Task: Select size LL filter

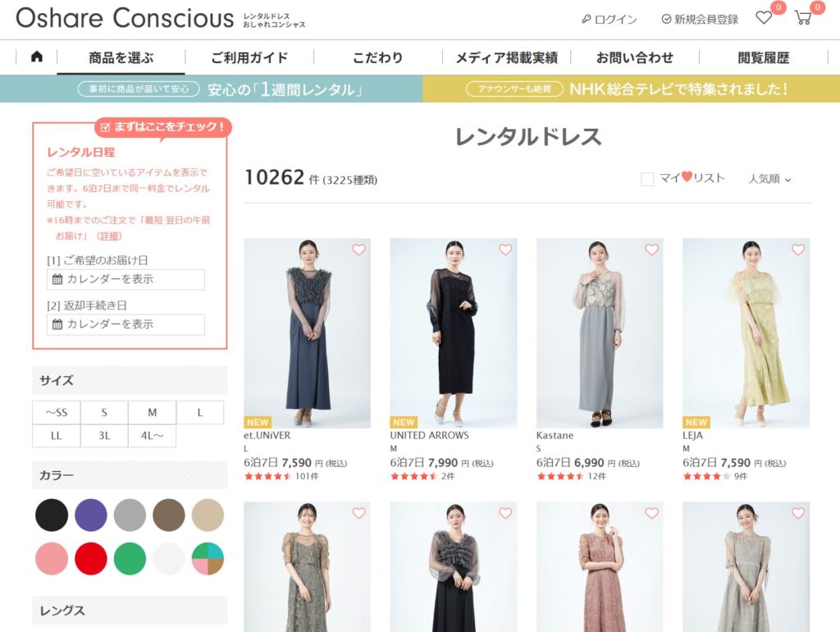Action: [57, 435]
